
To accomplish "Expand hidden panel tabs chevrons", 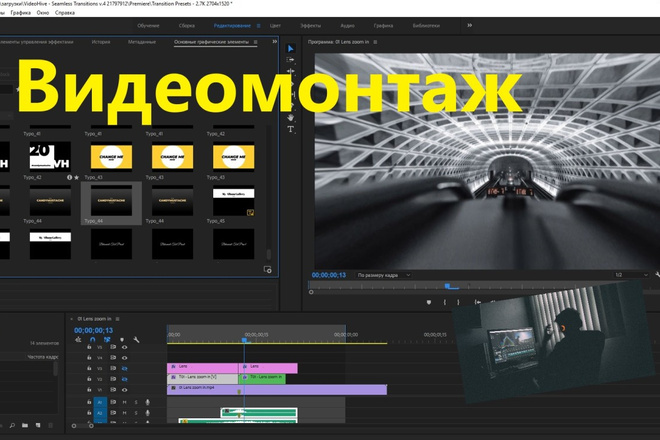I will click(274, 42).
